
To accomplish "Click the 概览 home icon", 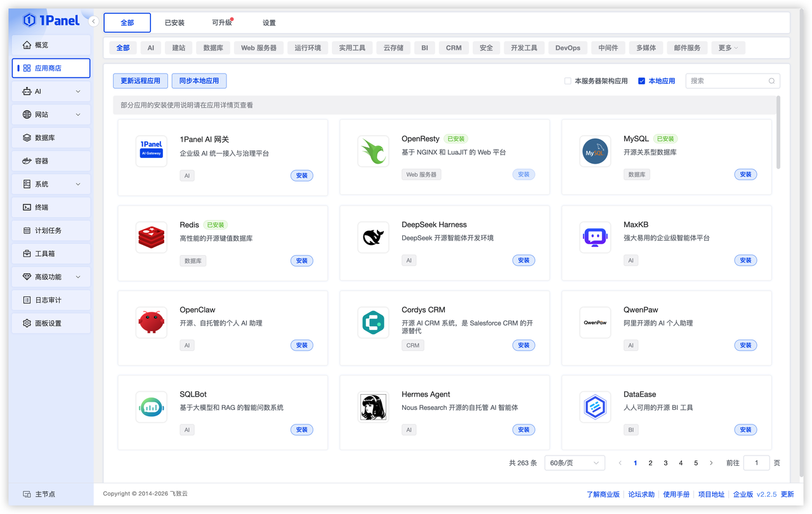I will click(27, 45).
